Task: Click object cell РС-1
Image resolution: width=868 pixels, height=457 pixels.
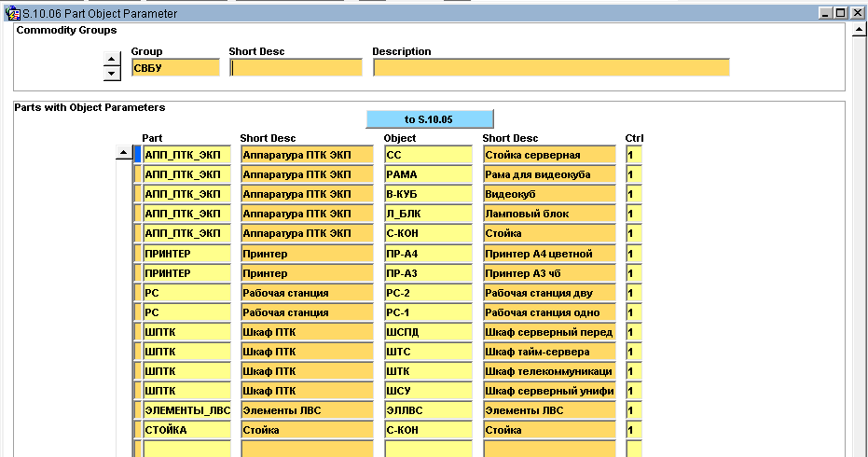Action: click(429, 312)
